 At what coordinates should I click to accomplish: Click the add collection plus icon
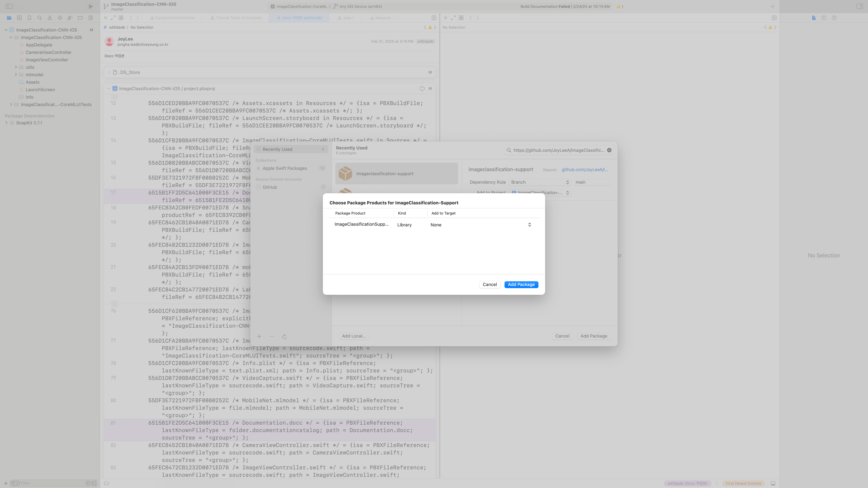[x=259, y=336]
